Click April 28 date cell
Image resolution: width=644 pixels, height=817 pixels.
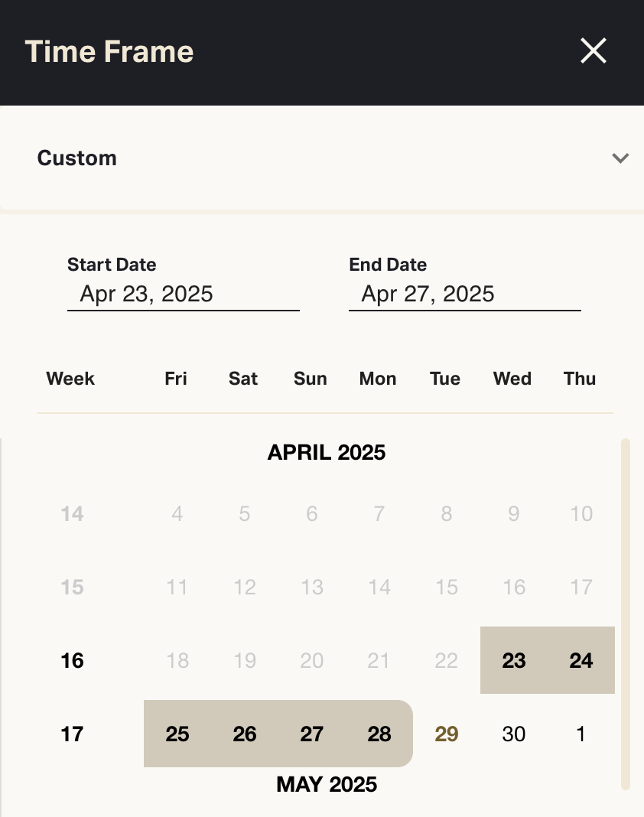[x=379, y=734]
